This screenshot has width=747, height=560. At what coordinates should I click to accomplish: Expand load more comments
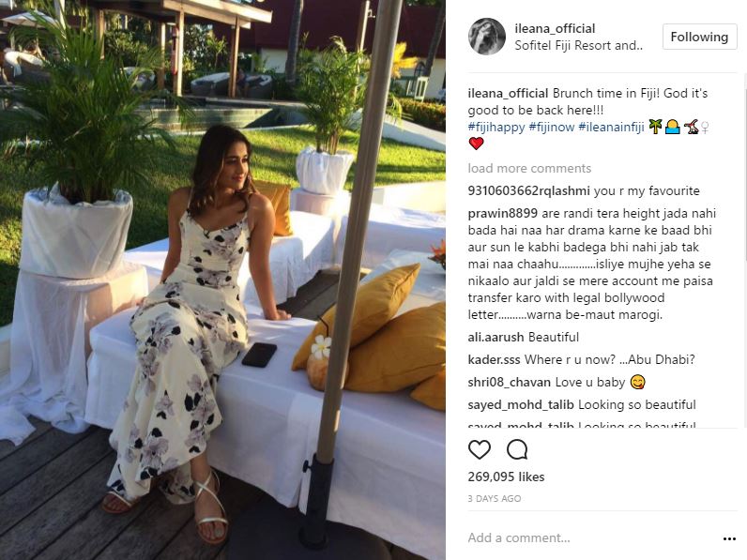click(529, 168)
